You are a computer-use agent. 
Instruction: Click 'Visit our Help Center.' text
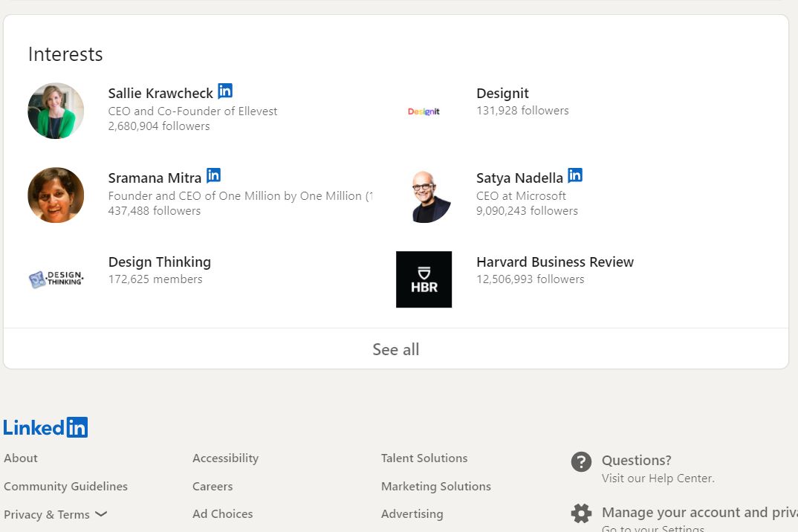(x=658, y=478)
